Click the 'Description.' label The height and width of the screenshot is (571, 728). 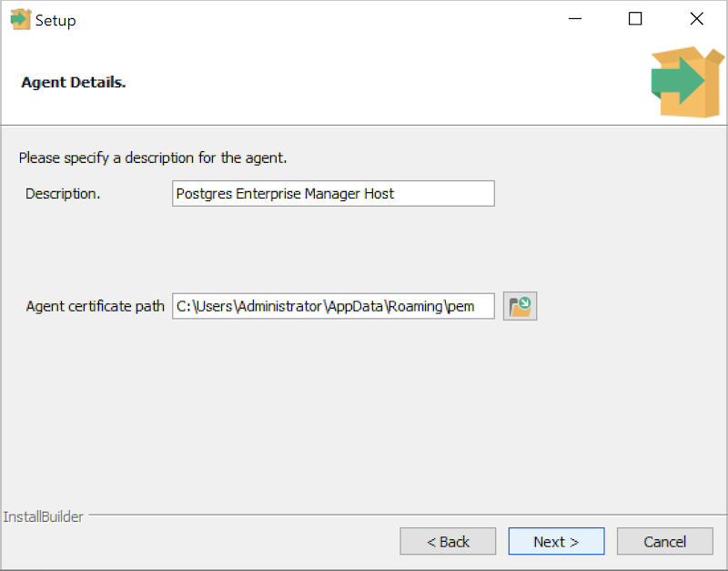coord(63,194)
